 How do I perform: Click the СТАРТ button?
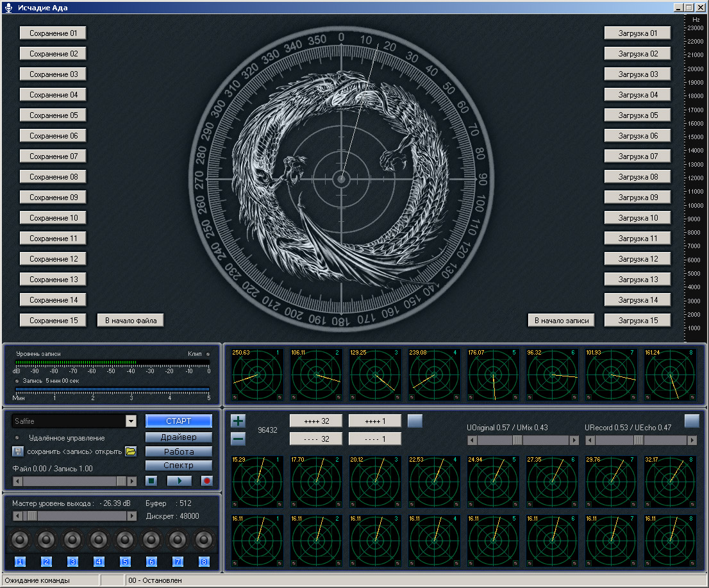tap(179, 421)
